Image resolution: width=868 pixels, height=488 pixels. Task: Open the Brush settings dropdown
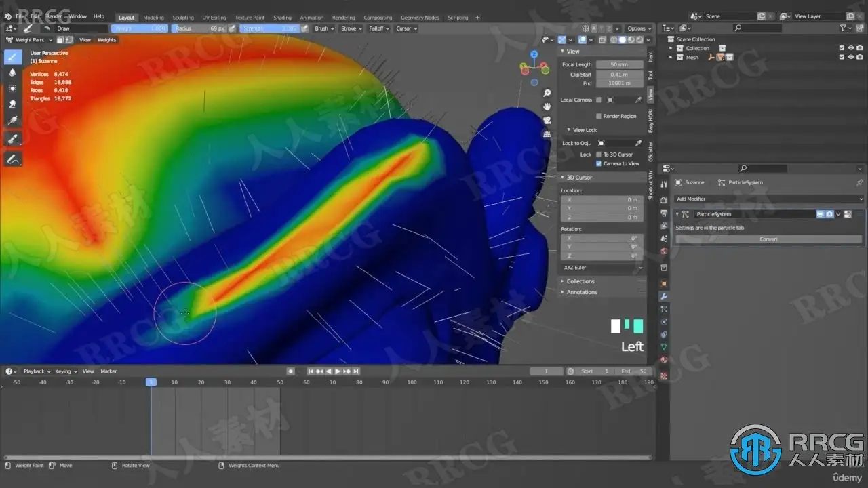tap(323, 28)
